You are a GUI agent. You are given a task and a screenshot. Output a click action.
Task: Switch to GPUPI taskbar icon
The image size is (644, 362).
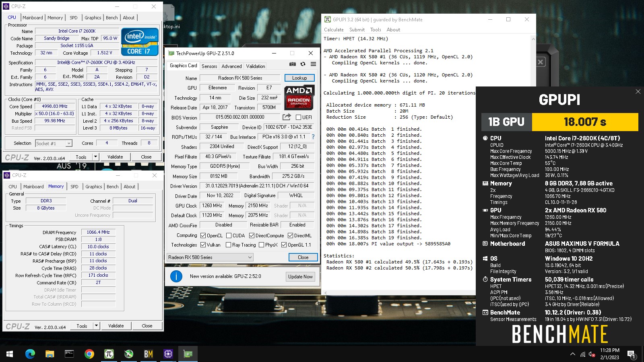pos(109,354)
